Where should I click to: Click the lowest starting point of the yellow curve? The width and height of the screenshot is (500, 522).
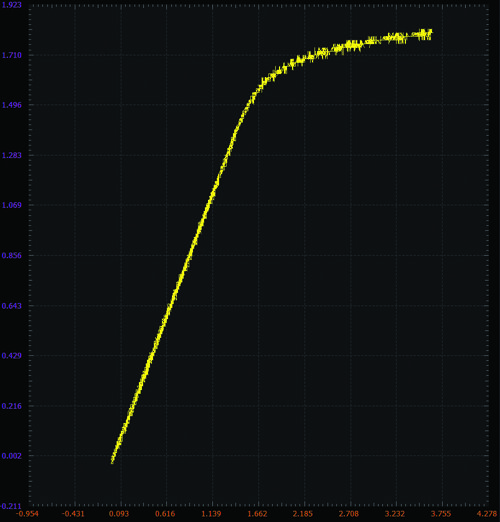click(x=112, y=462)
